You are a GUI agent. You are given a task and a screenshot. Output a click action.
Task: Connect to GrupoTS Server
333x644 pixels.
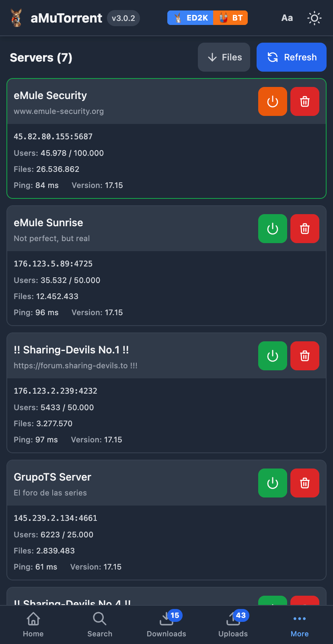[272, 483]
